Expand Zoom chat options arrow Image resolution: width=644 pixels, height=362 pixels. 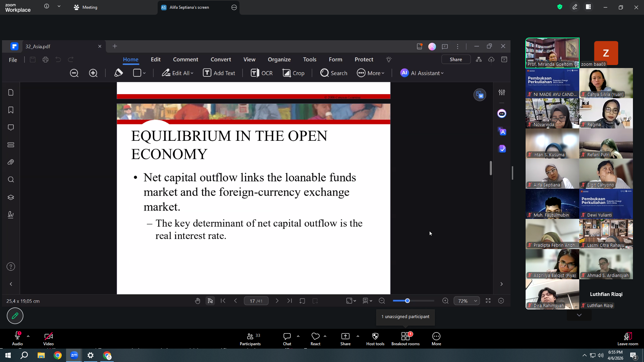click(298, 336)
